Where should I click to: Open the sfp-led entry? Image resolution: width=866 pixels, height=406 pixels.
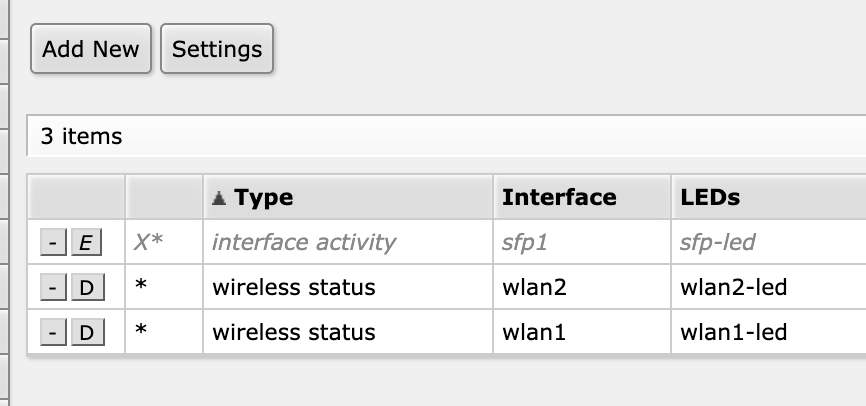pyautogui.click(x=718, y=242)
